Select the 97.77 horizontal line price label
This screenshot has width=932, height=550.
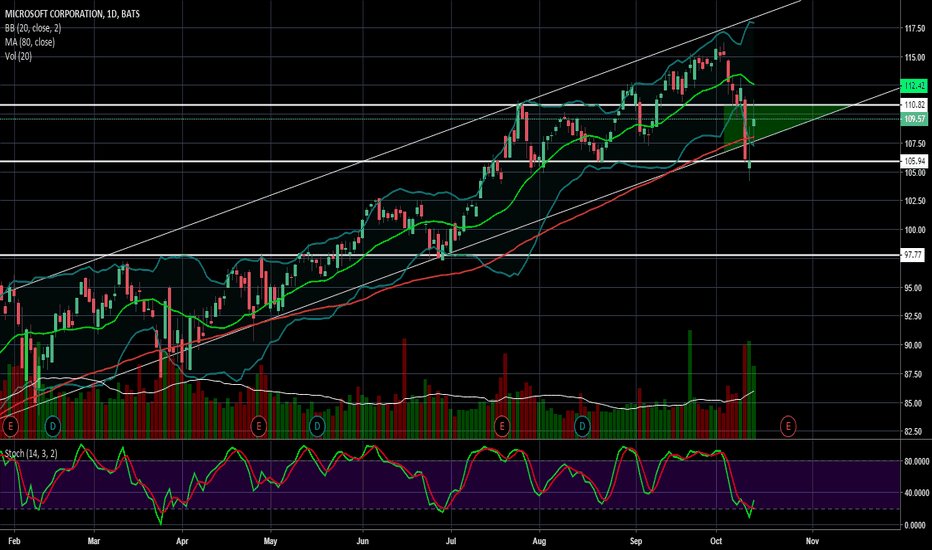point(914,255)
